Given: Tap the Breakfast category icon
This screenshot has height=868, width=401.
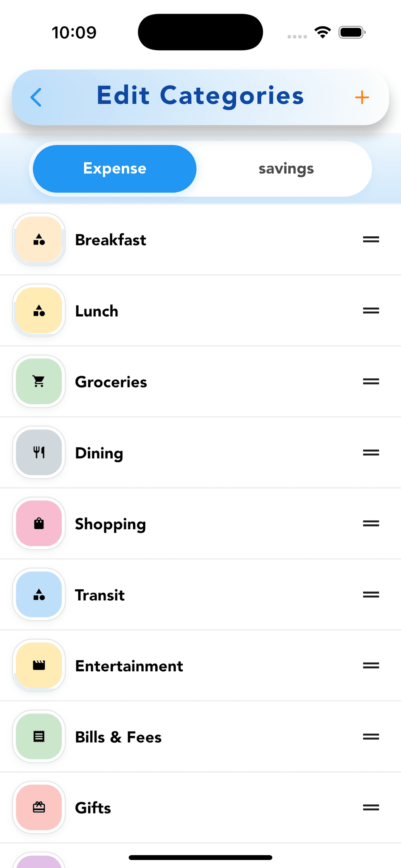Looking at the screenshot, I should point(39,240).
